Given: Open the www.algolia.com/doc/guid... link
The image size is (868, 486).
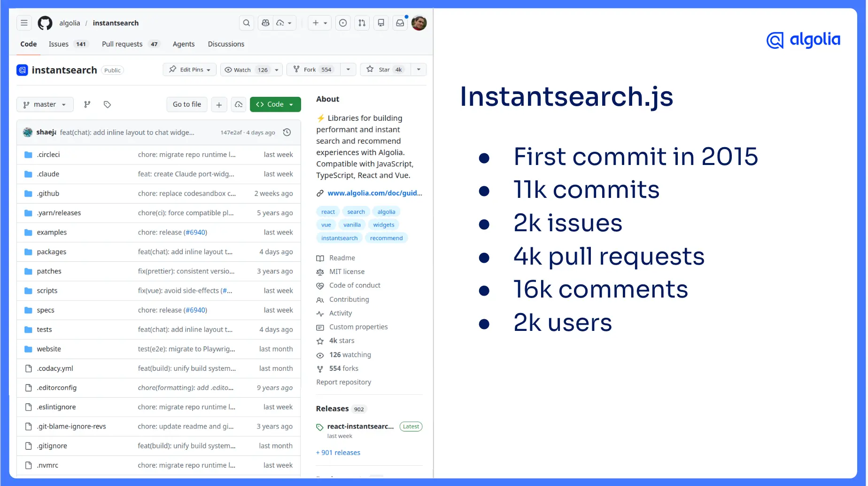Looking at the screenshot, I should click(375, 193).
